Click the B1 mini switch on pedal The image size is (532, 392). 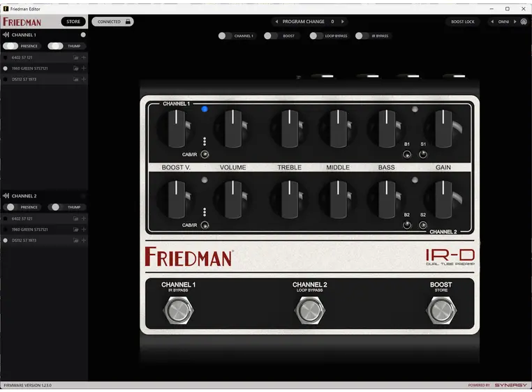(x=407, y=155)
